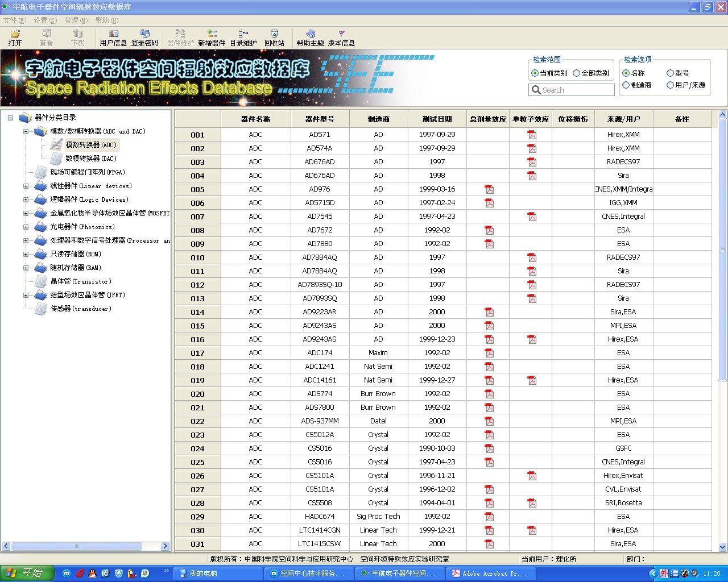Click the 测试日期 column header
Screen dimensions: 728x582
437,119
